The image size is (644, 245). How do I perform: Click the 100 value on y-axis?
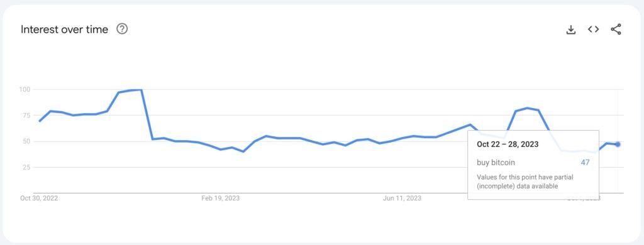pos(25,89)
